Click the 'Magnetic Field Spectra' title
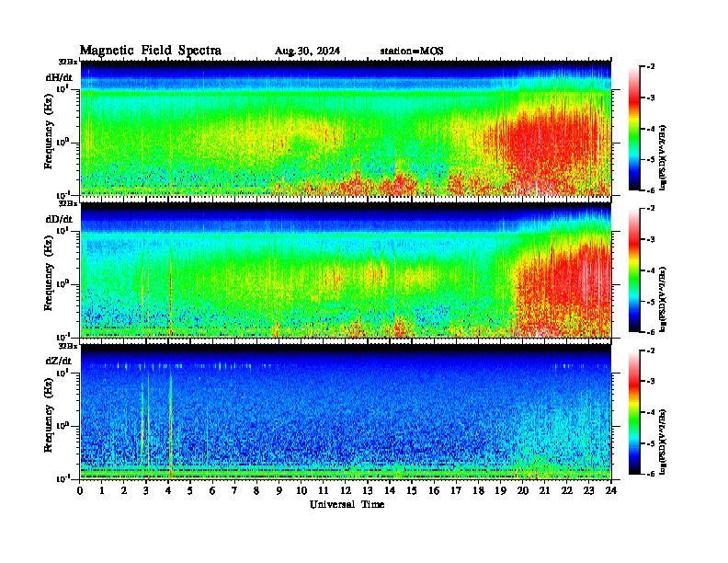Screen dimensions: 728x563 [x=151, y=51]
